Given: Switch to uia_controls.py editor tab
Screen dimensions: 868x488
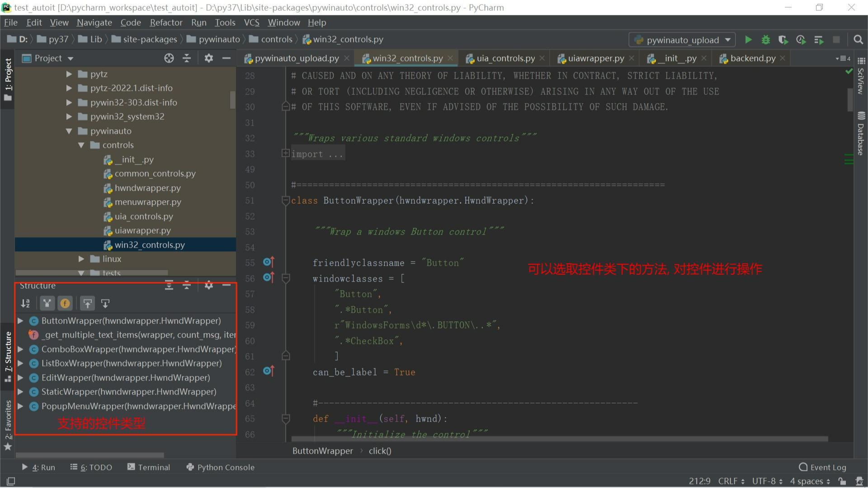Looking at the screenshot, I should point(505,58).
